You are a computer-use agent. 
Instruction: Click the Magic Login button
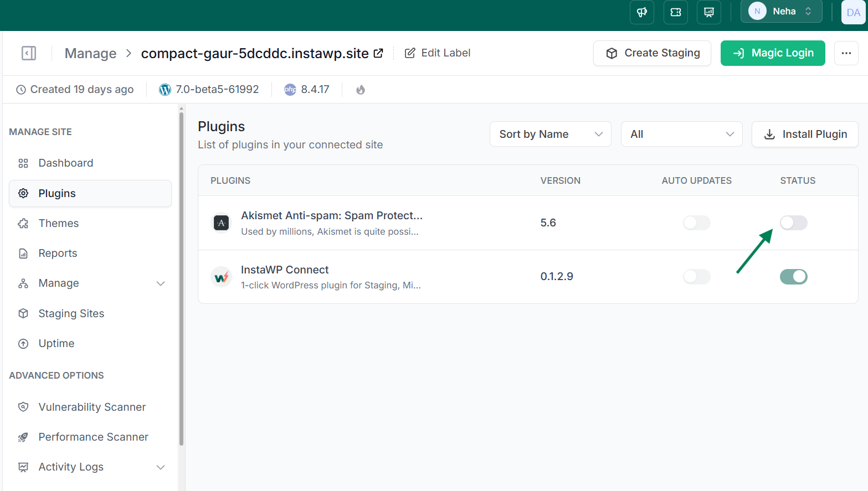(772, 53)
